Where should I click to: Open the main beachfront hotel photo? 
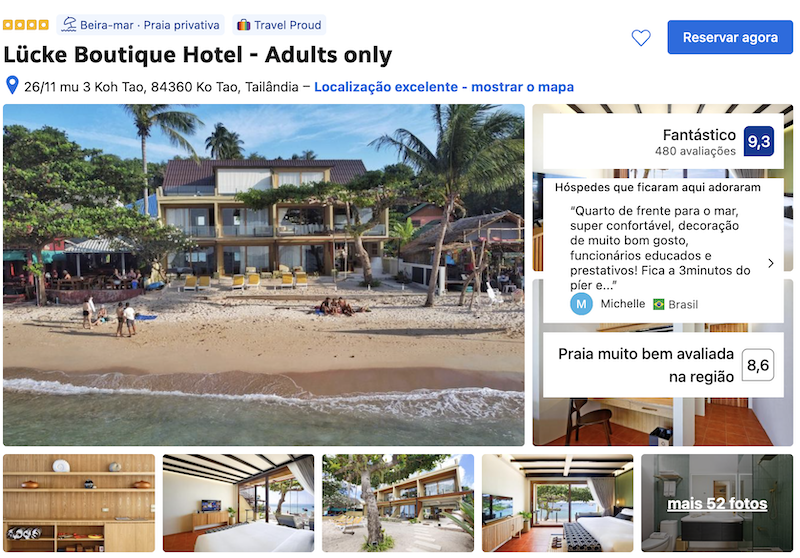tap(264, 275)
